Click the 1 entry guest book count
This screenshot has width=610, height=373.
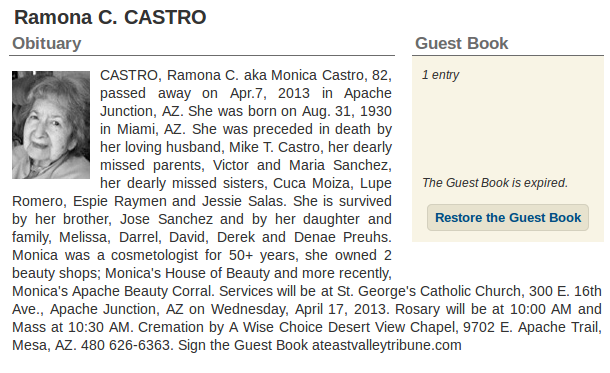[x=440, y=75]
